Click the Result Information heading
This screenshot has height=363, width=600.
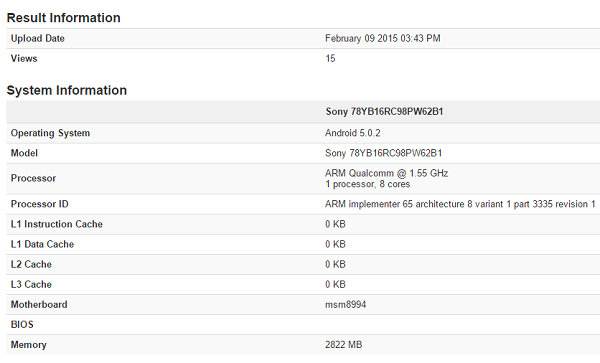64,18
